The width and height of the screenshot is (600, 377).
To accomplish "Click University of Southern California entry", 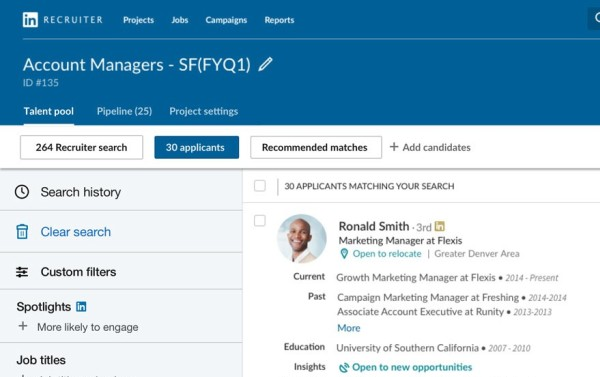I will 408,348.
